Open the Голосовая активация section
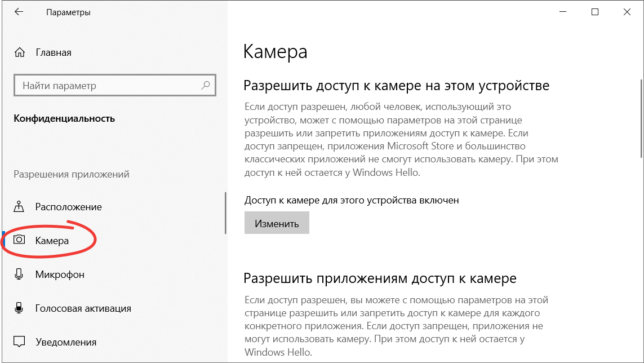Screen dimensions: 644x363 tap(83, 308)
